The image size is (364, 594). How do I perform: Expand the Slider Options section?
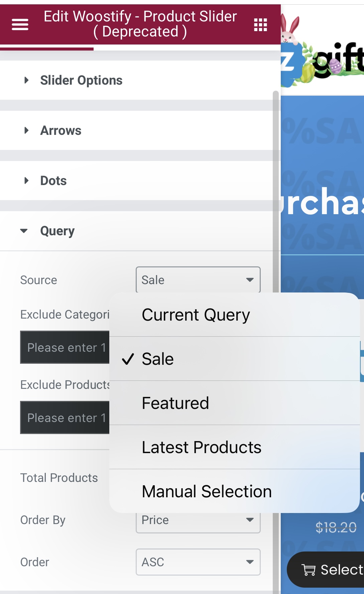[140, 80]
